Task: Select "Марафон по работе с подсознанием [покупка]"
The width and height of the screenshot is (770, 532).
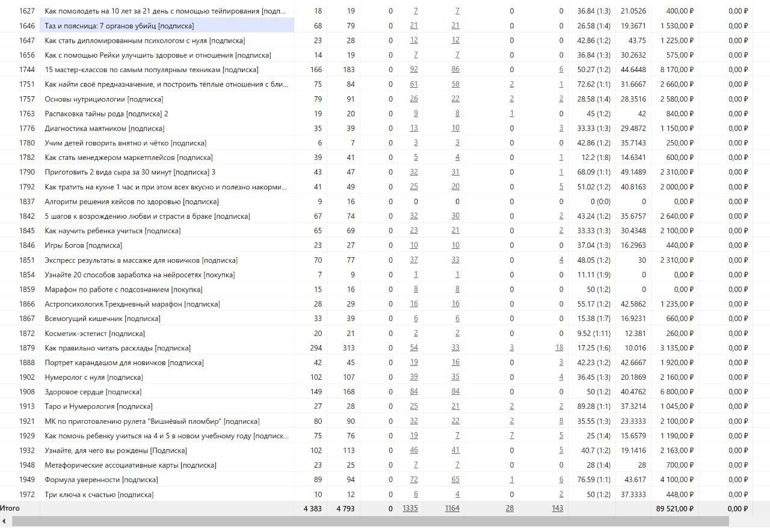Action: point(123,289)
